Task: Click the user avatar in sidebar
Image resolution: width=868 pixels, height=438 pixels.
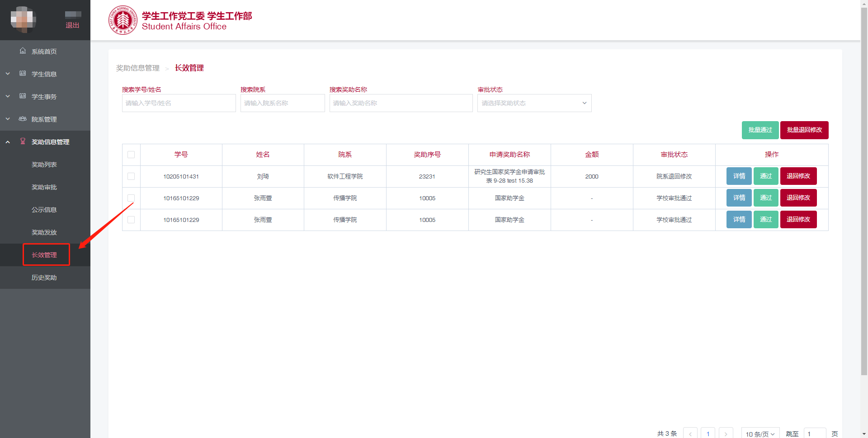Action: click(23, 19)
